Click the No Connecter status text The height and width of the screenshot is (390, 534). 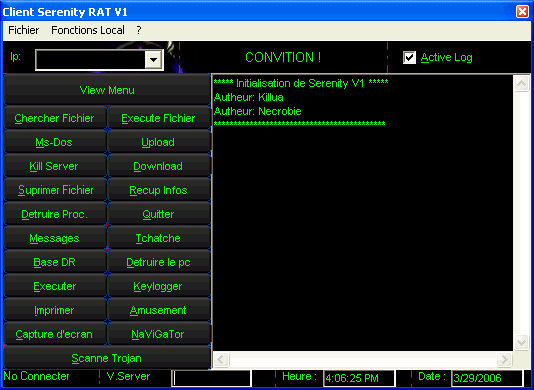click(x=36, y=376)
